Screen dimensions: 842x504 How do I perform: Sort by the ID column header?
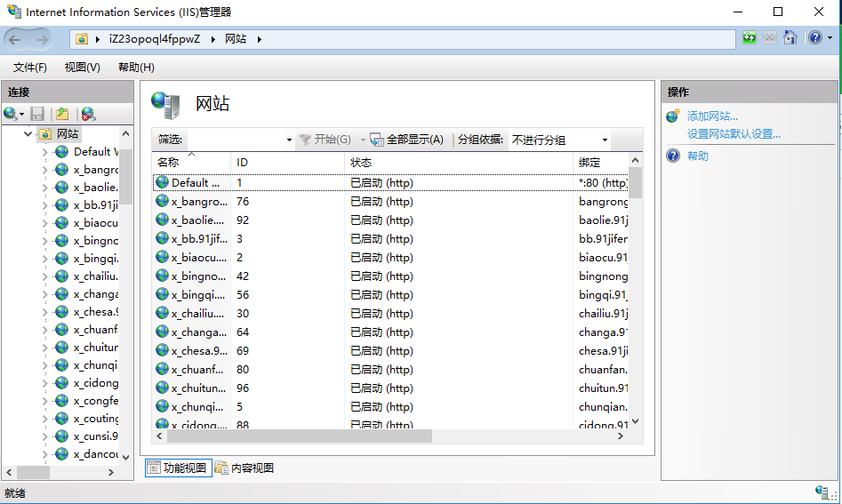288,163
